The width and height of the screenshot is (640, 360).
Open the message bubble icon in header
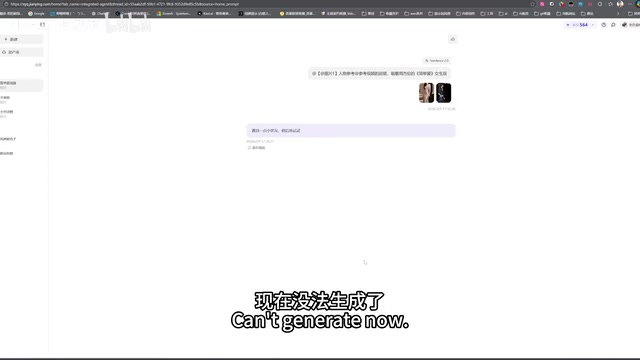(613, 25)
